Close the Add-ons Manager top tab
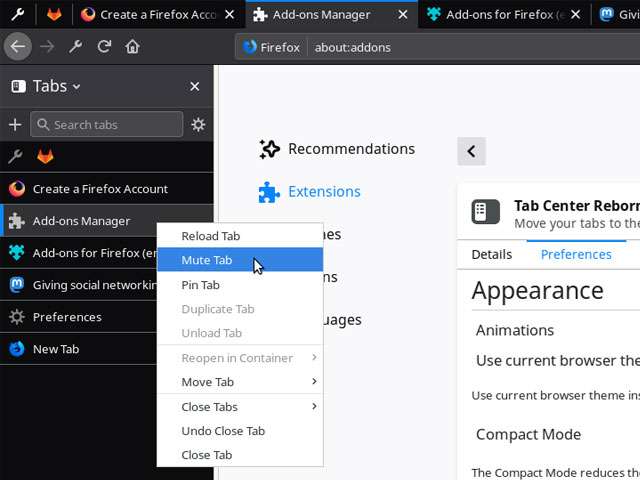 click(x=403, y=15)
